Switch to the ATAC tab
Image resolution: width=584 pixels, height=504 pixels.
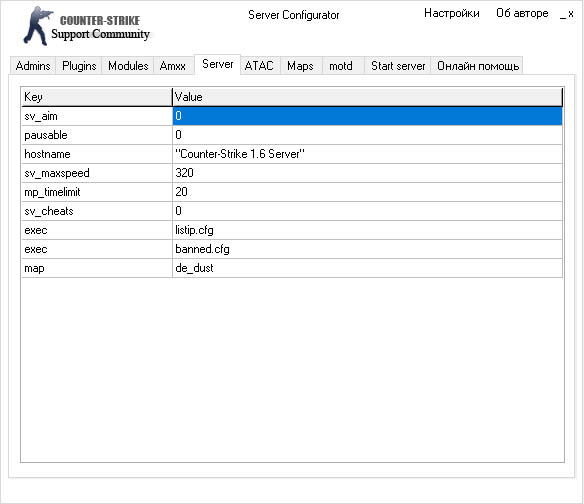(x=259, y=66)
